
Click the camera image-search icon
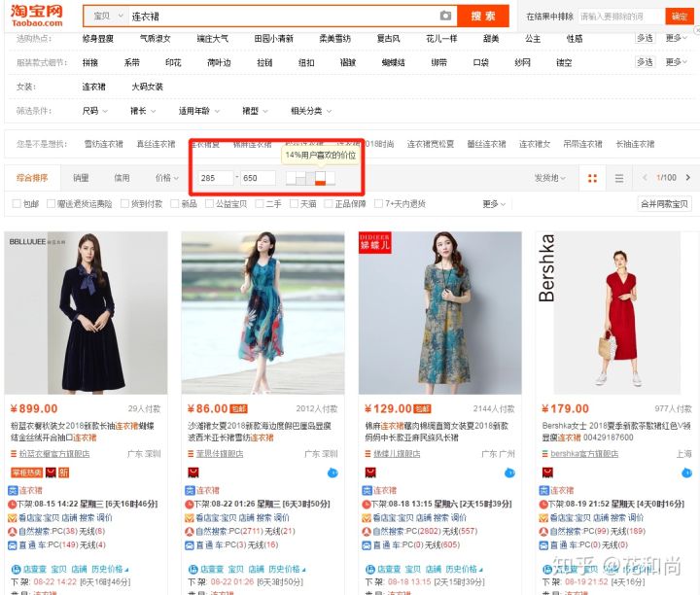point(445,17)
